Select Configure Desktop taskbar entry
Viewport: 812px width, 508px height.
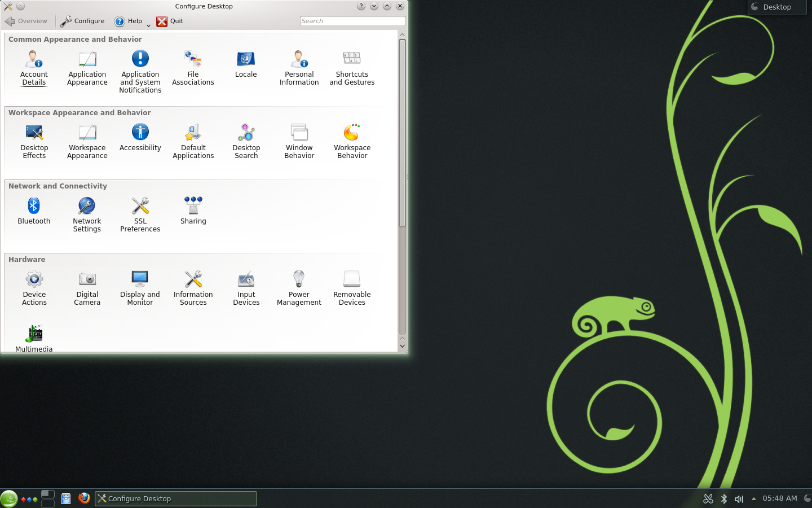pyautogui.click(x=176, y=498)
